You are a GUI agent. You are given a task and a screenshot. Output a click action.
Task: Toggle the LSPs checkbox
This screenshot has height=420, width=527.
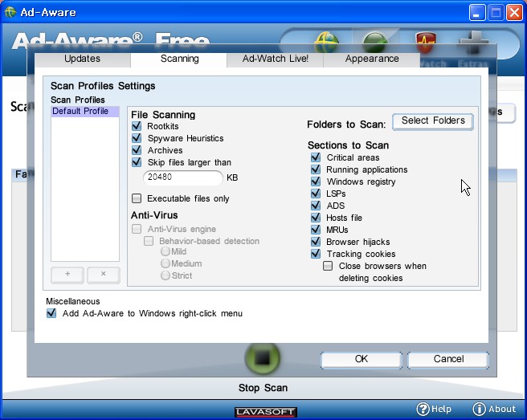pyautogui.click(x=316, y=194)
